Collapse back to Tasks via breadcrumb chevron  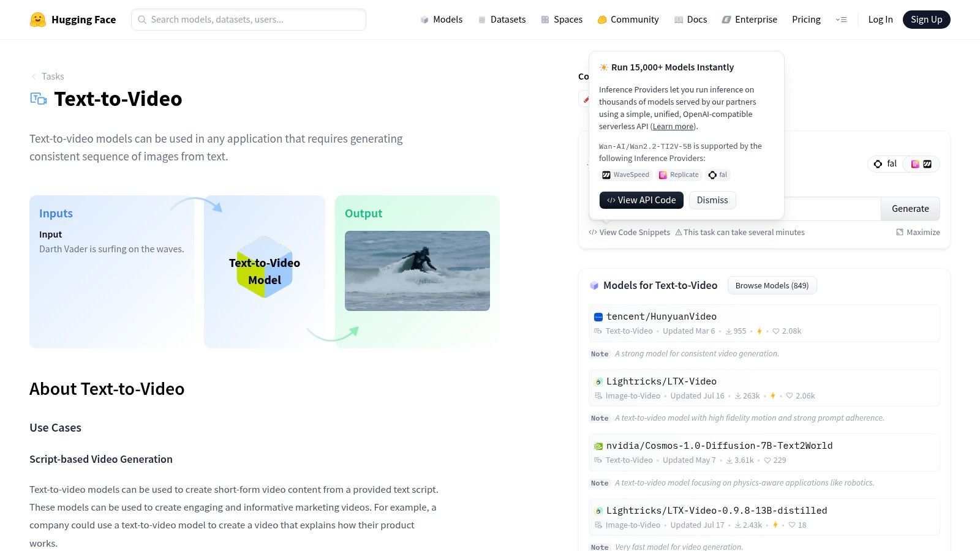click(x=33, y=76)
